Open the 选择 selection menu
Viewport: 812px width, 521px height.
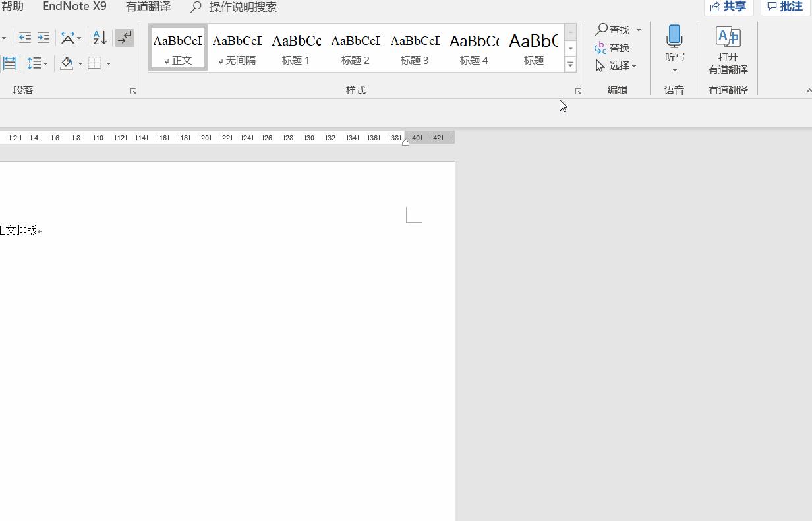point(616,65)
